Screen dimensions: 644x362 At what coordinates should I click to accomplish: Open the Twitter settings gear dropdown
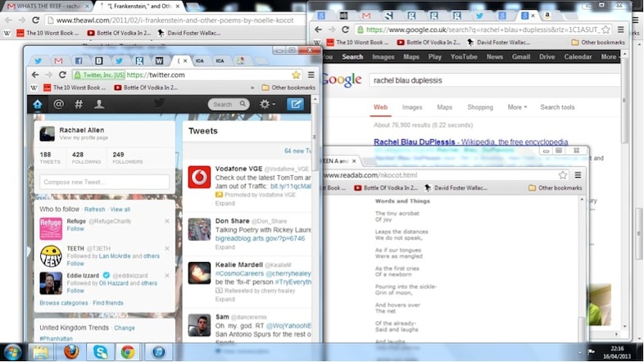tap(267, 104)
